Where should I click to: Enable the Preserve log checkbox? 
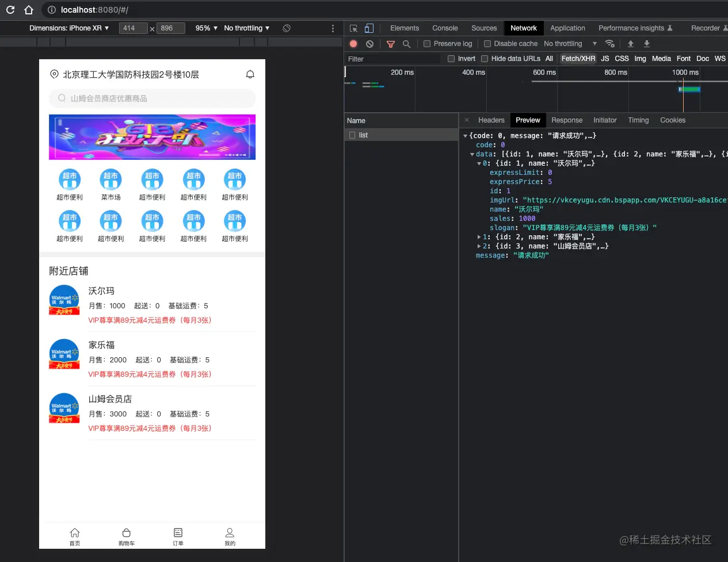coord(427,44)
